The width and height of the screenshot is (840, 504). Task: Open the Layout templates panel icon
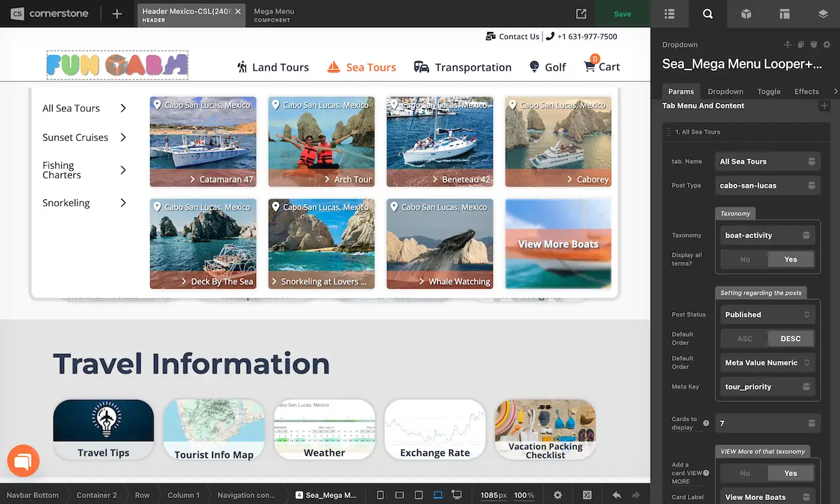[785, 14]
